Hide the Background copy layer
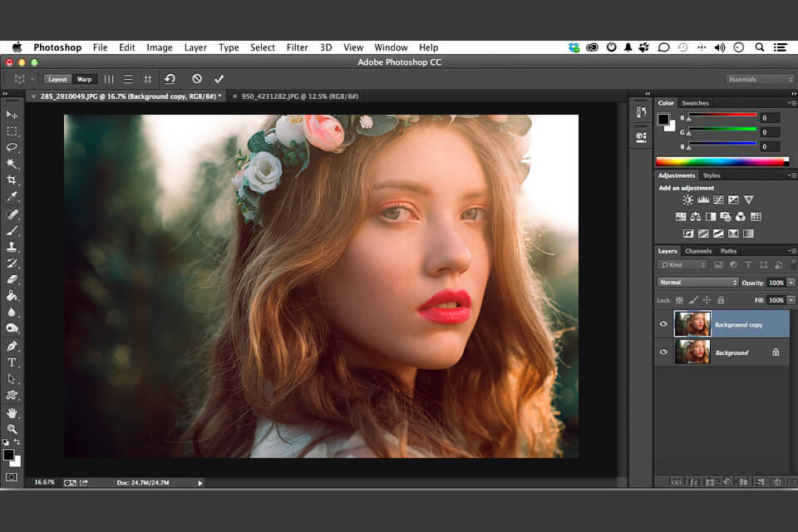 pos(663,324)
